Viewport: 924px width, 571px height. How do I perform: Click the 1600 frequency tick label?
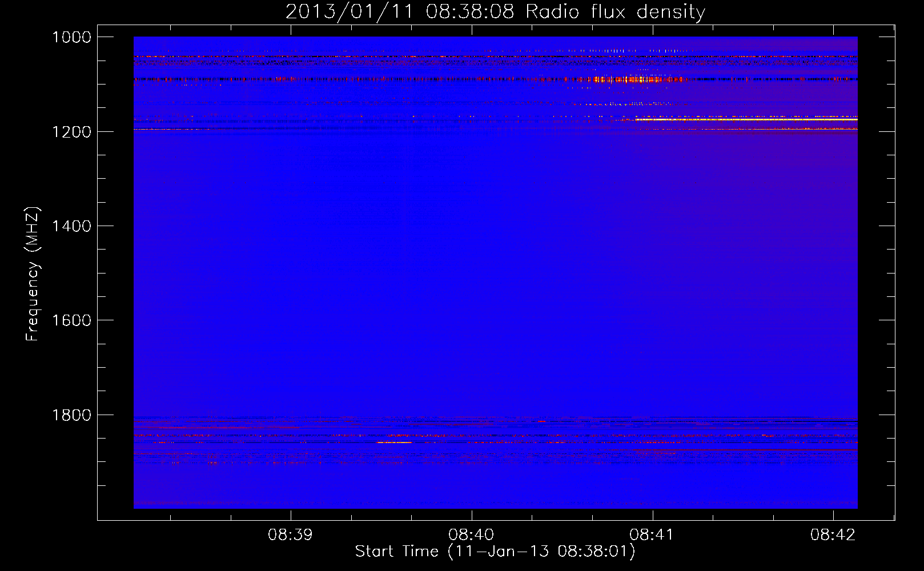(x=71, y=320)
